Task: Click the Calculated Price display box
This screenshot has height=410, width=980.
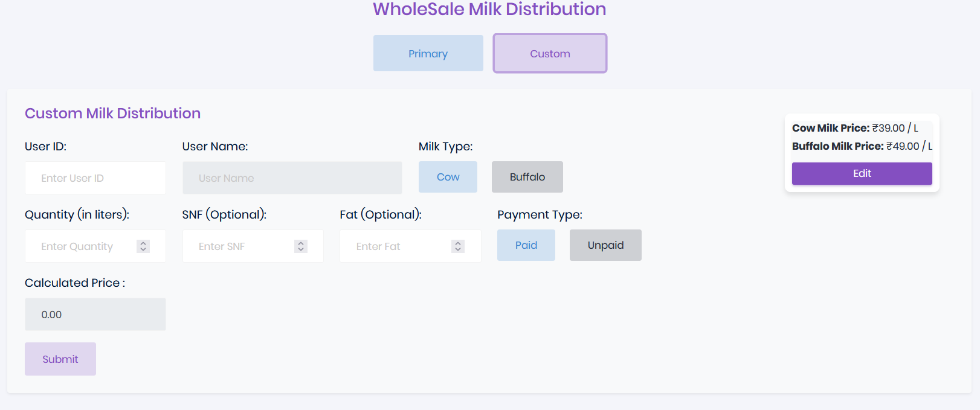Action: point(95,314)
